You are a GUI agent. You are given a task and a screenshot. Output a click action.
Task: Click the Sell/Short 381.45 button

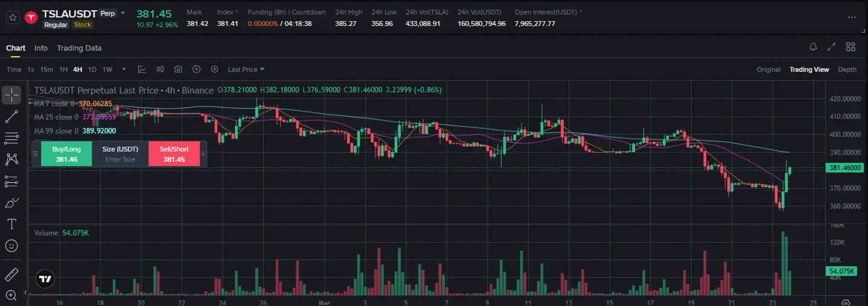(x=174, y=154)
